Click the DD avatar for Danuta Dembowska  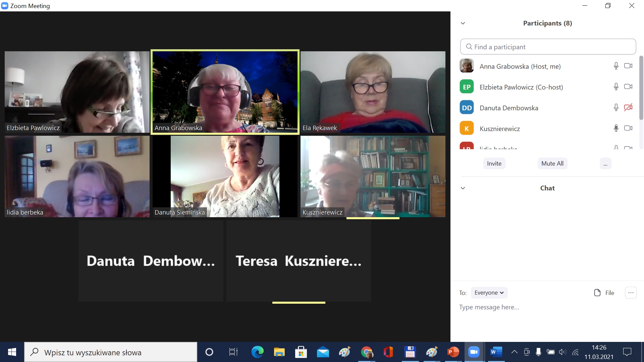pos(467,108)
